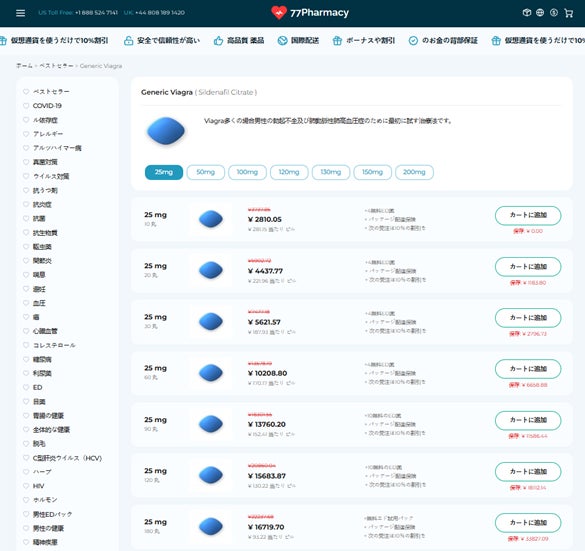
Task: Click the heart icon beside HIV
Action: click(26, 486)
